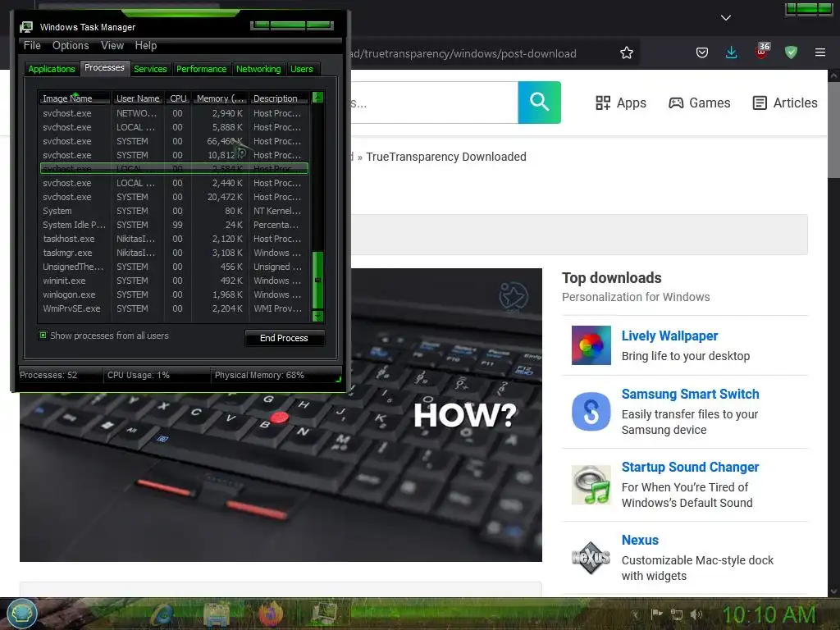Switch to the Networking tab

(258, 69)
